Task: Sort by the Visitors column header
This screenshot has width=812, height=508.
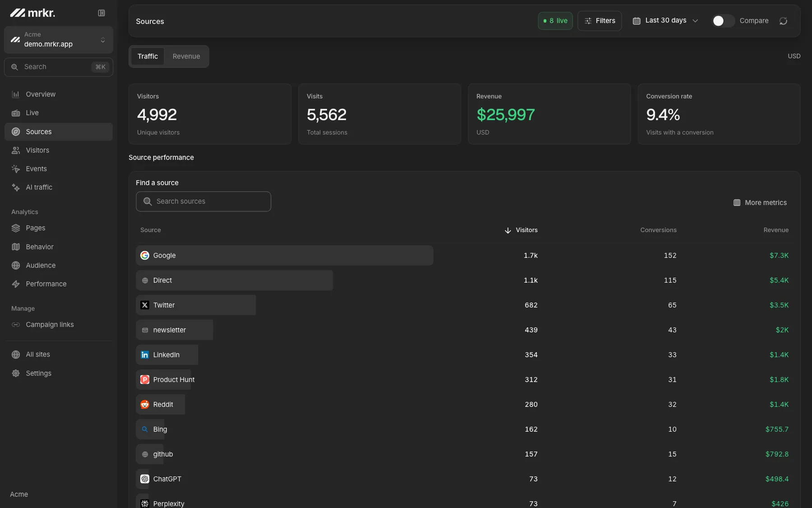Action: click(x=521, y=230)
